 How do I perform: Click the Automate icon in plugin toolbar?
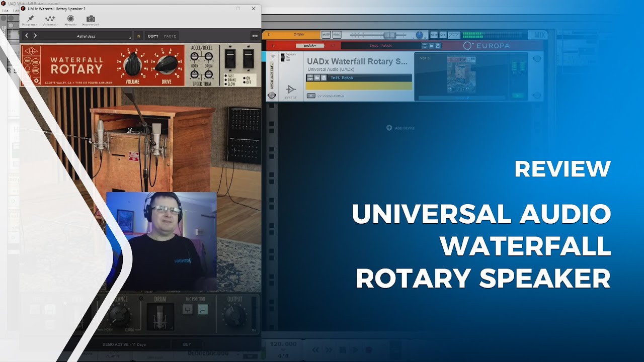pos(50,20)
